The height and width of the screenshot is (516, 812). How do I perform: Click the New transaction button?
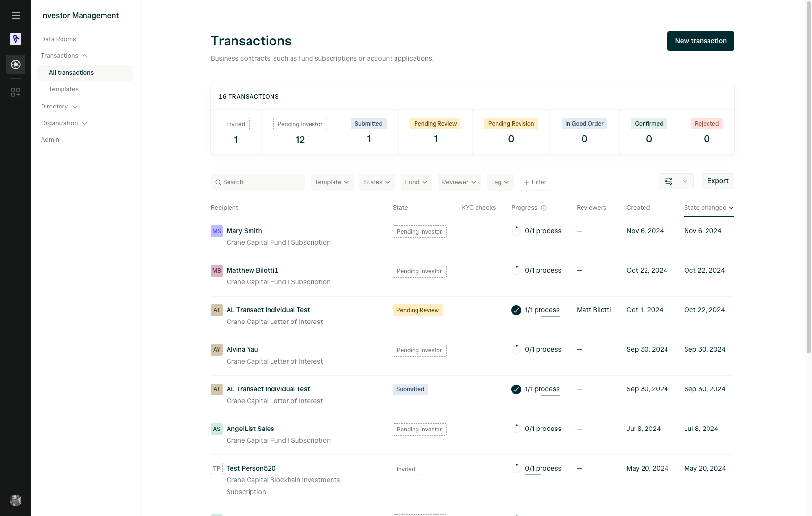701,41
